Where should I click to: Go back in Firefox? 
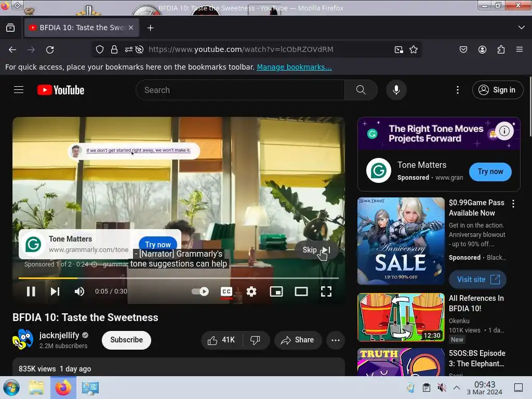tap(12, 50)
